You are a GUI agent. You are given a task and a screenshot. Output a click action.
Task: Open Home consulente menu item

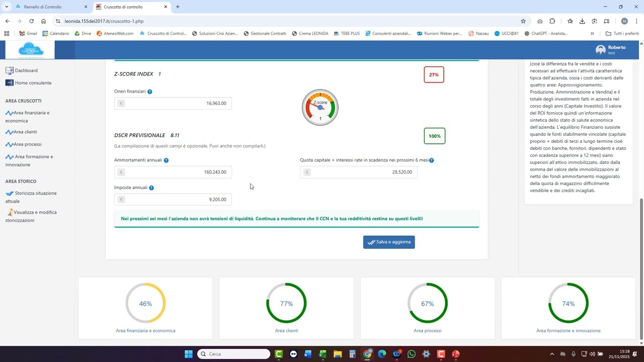click(x=33, y=83)
